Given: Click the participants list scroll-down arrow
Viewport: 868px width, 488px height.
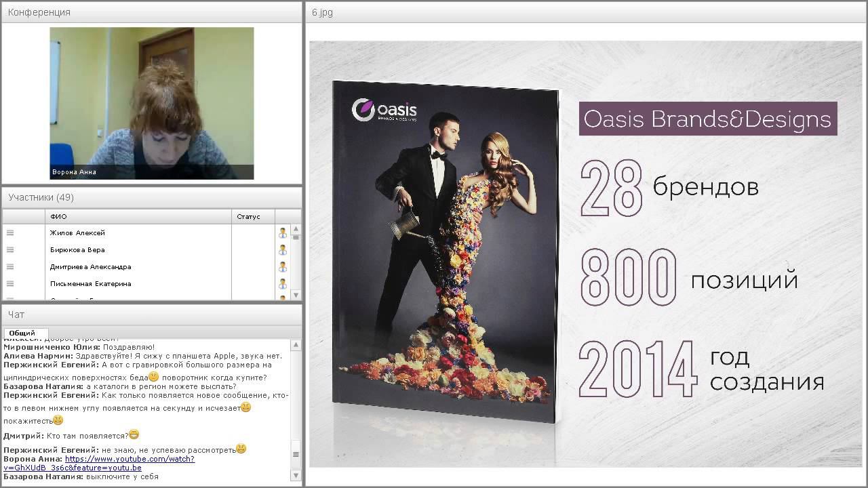Looking at the screenshot, I should (x=296, y=295).
